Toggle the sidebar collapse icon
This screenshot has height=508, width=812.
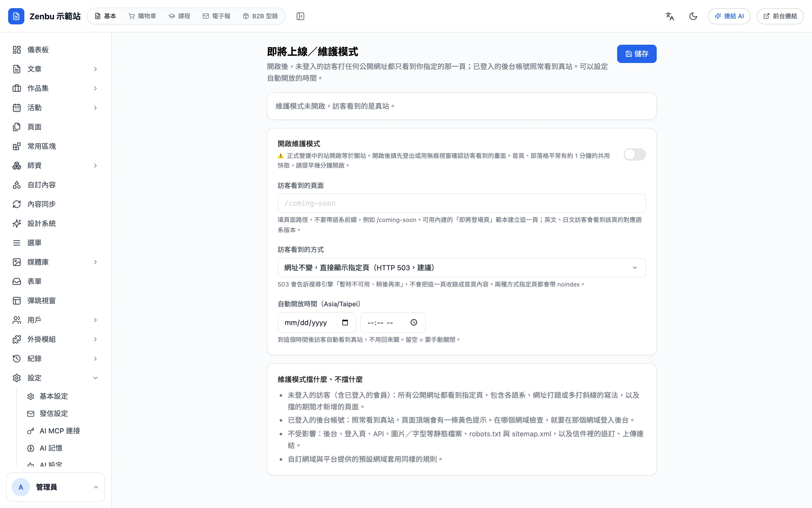[300, 16]
